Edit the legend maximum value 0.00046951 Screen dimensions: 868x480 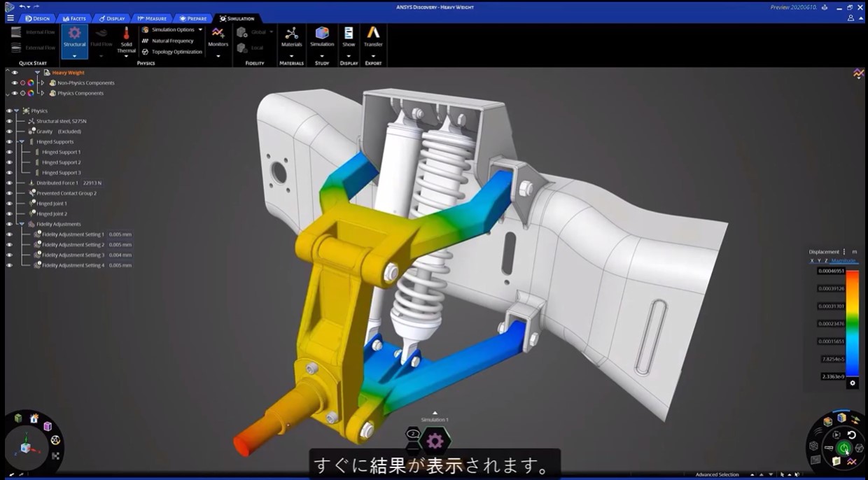pyautogui.click(x=831, y=270)
